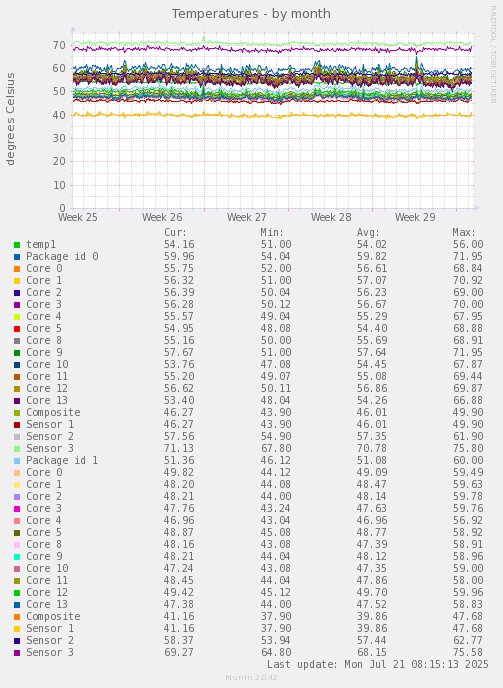Image resolution: width=503 pixels, height=688 pixels.
Task: Click the Core 8 average value 47.39
Action: pyautogui.click(x=372, y=545)
